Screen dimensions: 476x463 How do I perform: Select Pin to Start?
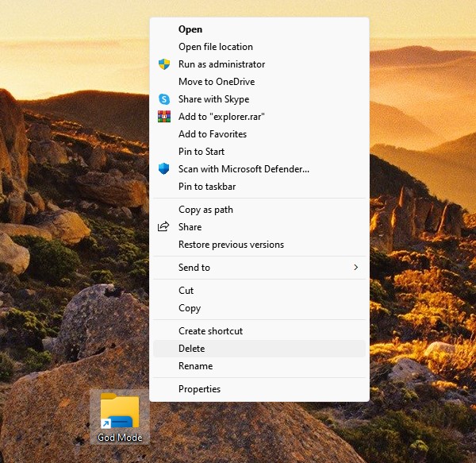tap(259, 152)
